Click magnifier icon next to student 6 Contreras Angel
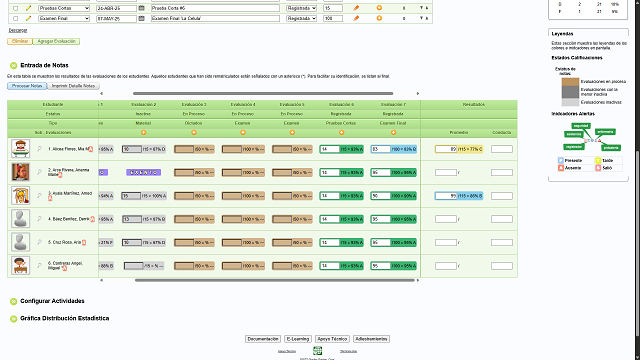The image size is (640, 360). [x=40, y=265]
